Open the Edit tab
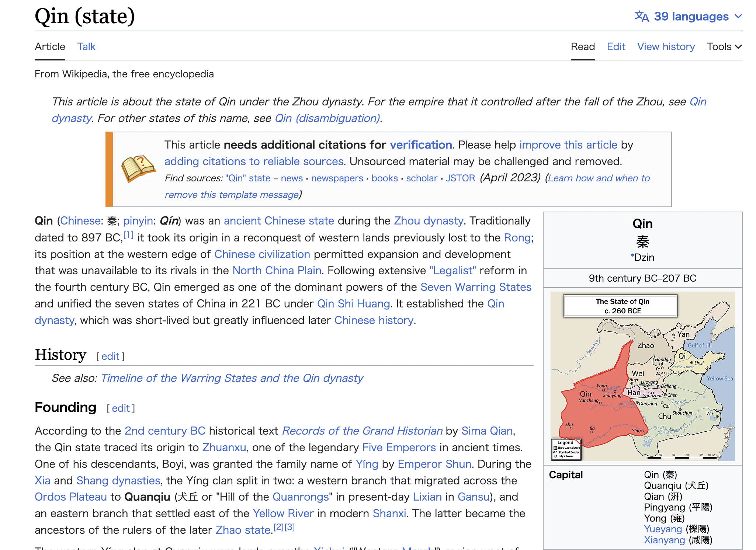This screenshot has width=756, height=550. (x=616, y=46)
